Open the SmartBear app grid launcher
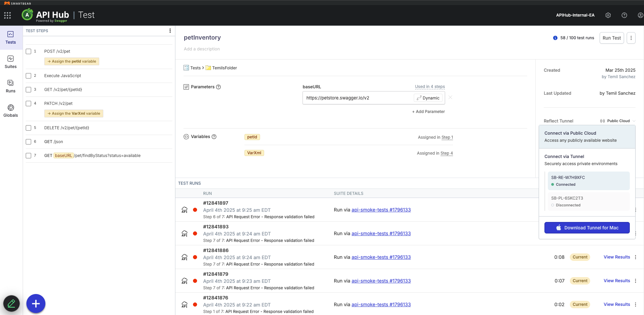Screen dimensions: 644x315 pyautogui.click(x=7, y=15)
